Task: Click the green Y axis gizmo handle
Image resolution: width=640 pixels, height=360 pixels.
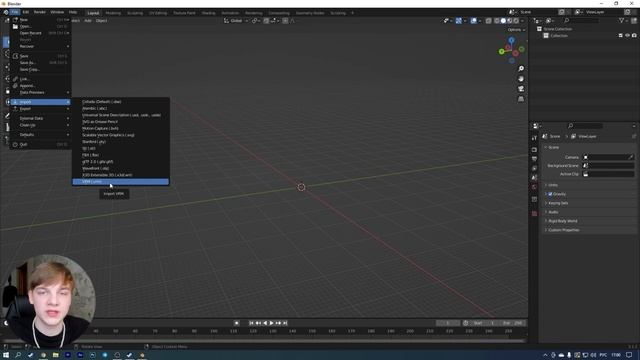Action: coord(502,52)
